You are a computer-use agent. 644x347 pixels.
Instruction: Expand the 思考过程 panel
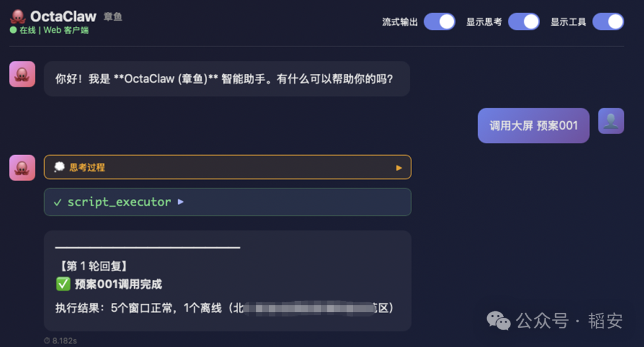pyautogui.click(x=399, y=168)
